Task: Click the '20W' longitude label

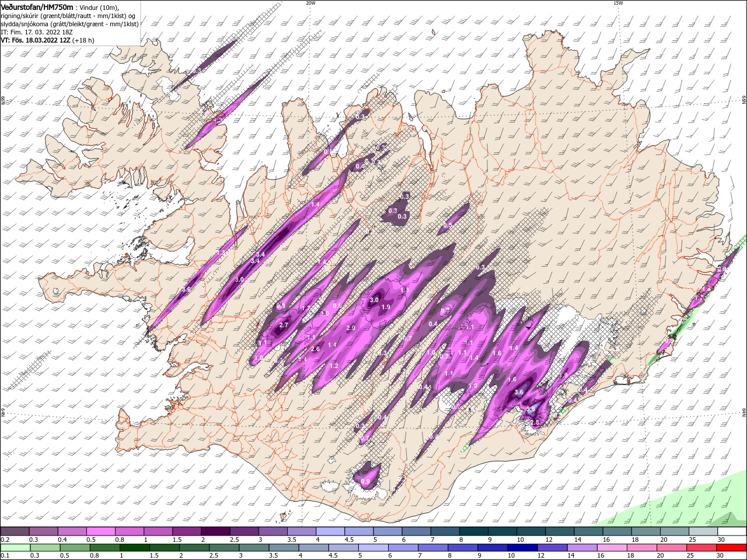Action: [x=310, y=3]
